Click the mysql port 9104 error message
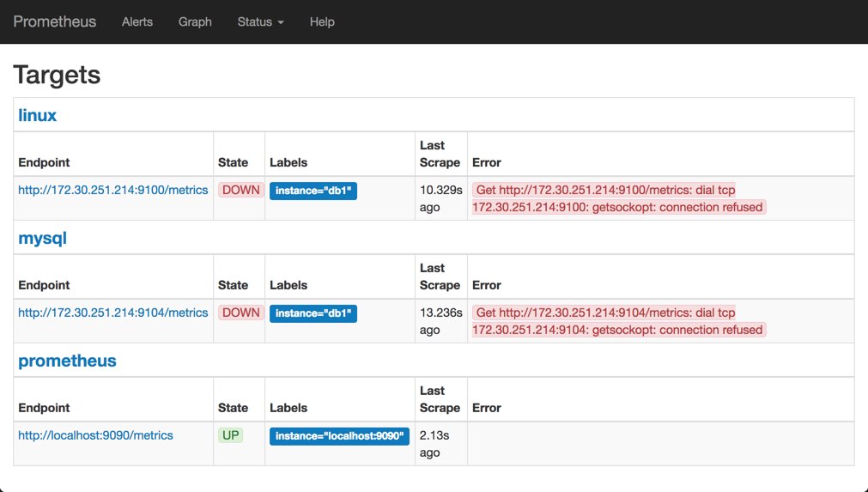868x492 pixels. tap(617, 321)
